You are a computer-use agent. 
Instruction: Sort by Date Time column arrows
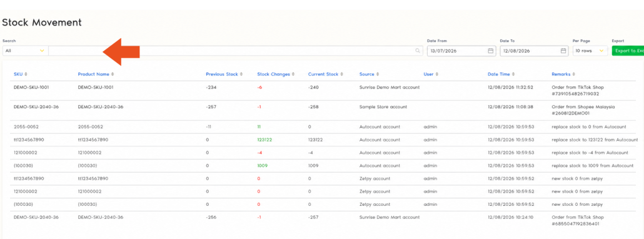[x=513, y=74]
